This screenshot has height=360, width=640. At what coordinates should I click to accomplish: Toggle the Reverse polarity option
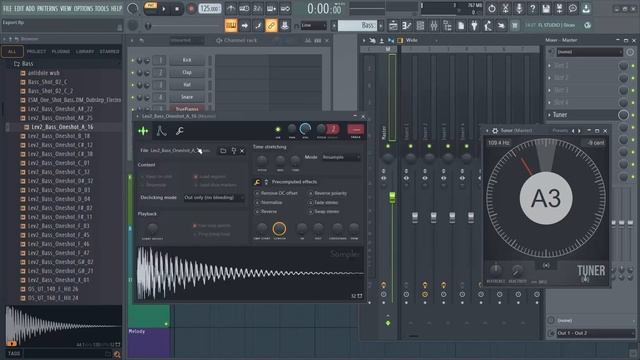(328, 193)
